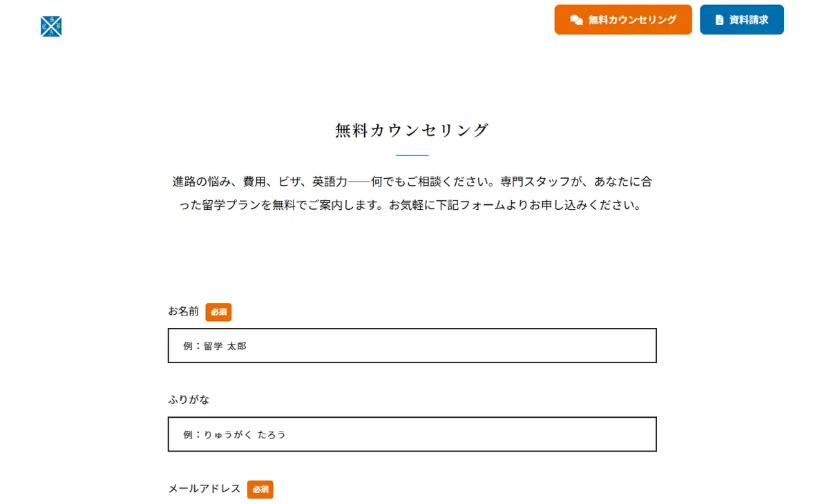Click the chat bubble icon on the orange button

click(576, 20)
